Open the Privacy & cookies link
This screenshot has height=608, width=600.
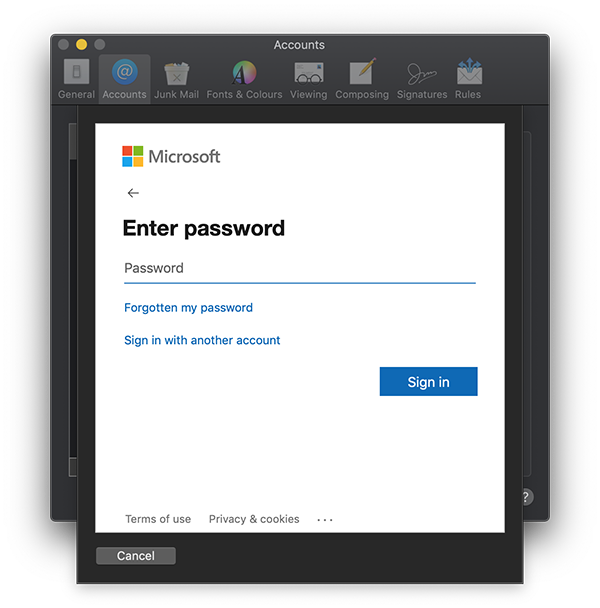[254, 519]
